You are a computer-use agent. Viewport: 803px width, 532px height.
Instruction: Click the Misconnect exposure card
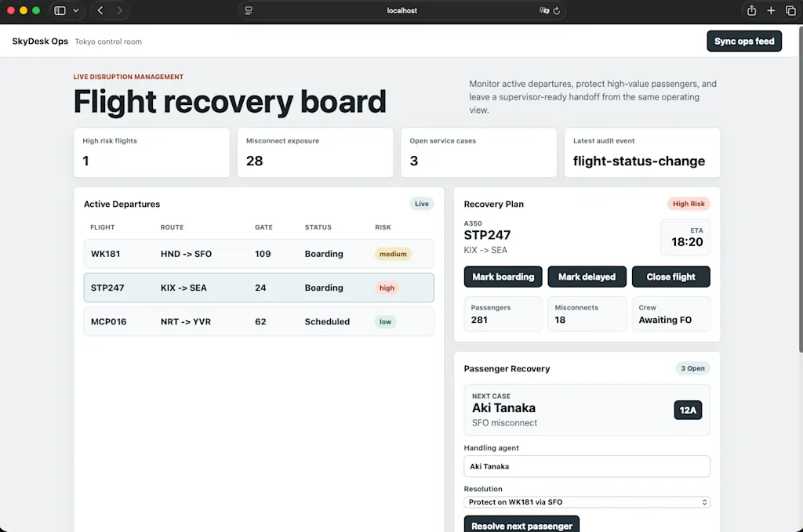[x=315, y=153]
